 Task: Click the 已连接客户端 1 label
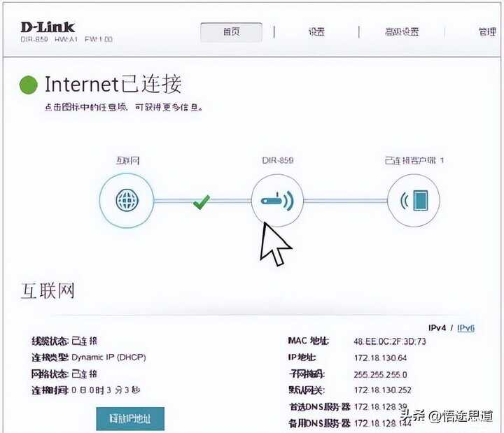tap(414, 160)
